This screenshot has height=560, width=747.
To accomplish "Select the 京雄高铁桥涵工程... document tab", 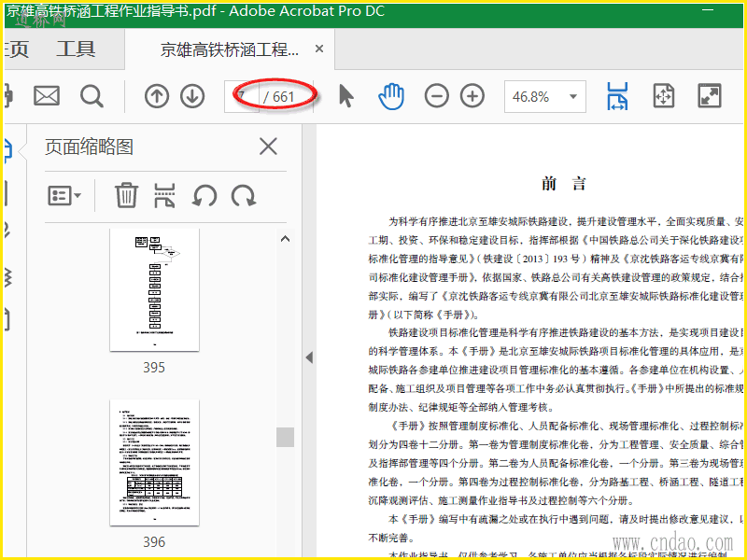I will (230, 49).
